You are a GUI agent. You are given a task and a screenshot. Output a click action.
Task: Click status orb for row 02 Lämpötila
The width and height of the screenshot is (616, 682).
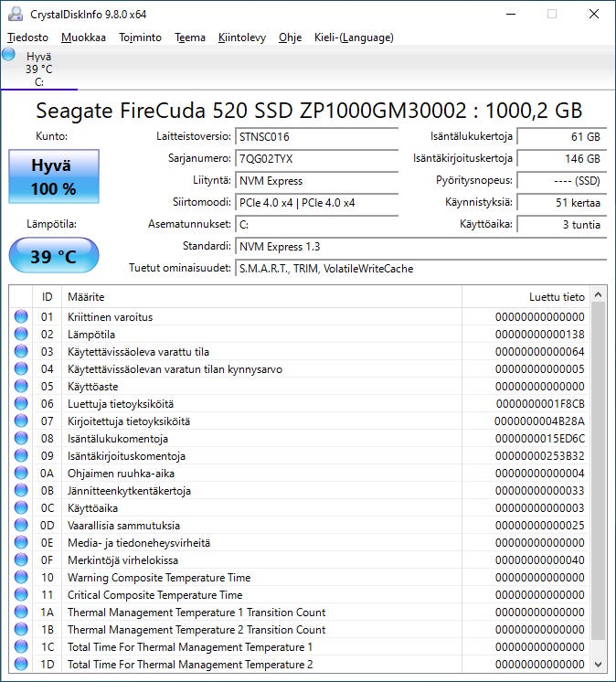point(21,334)
